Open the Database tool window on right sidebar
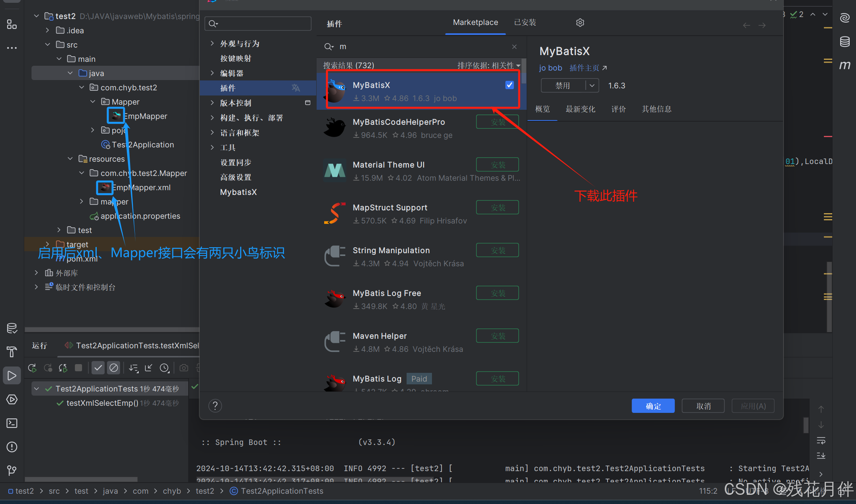The width and height of the screenshot is (856, 504). coord(845,42)
